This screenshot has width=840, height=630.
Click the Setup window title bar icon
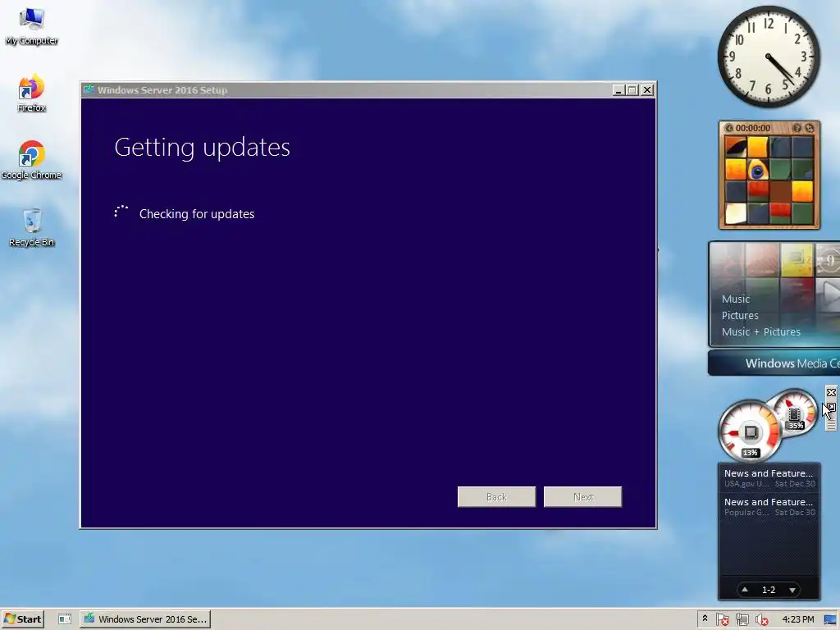click(x=89, y=89)
